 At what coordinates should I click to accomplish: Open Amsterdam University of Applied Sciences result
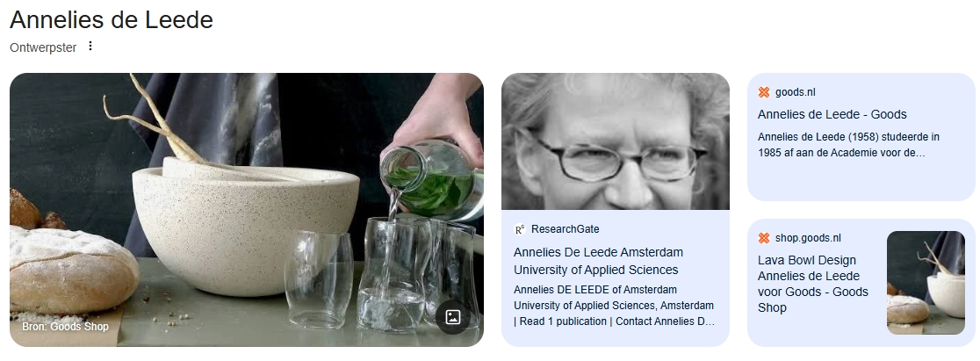tap(595, 261)
